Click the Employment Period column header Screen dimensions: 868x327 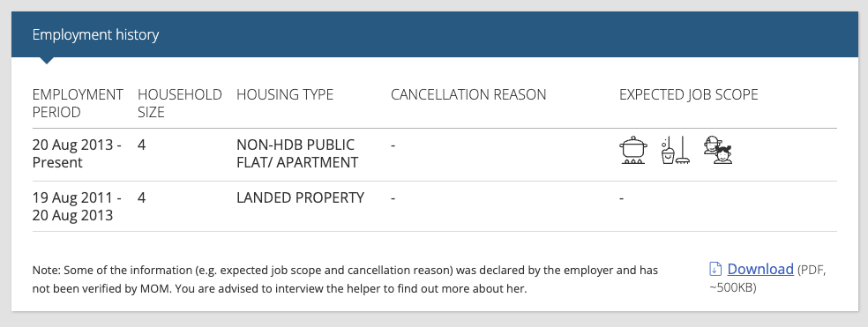pyautogui.click(x=78, y=103)
